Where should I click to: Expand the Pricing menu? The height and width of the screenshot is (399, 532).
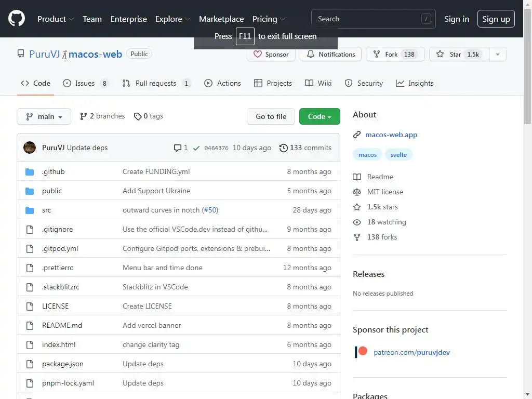click(269, 19)
